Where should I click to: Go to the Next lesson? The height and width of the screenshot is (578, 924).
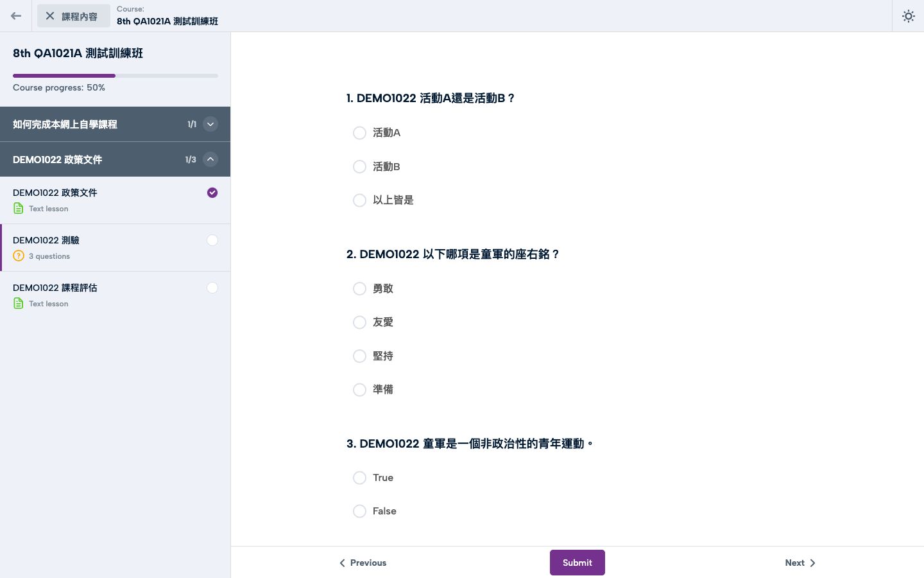(800, 563)
